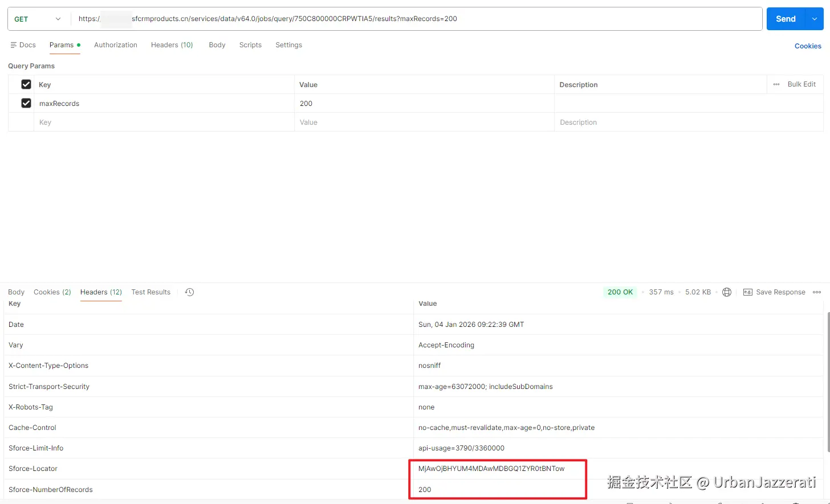The height and width of the screenshot is (504, 830).
Task: Click the empty new Value field
Action: pos(424,122)
